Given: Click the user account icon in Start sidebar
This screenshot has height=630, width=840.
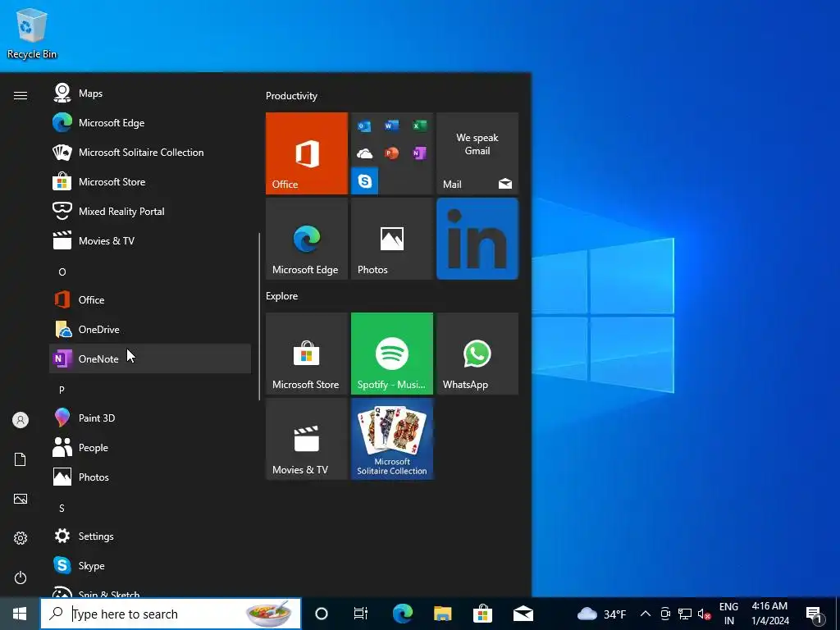Looking at the screenshot, I should 21,420.
